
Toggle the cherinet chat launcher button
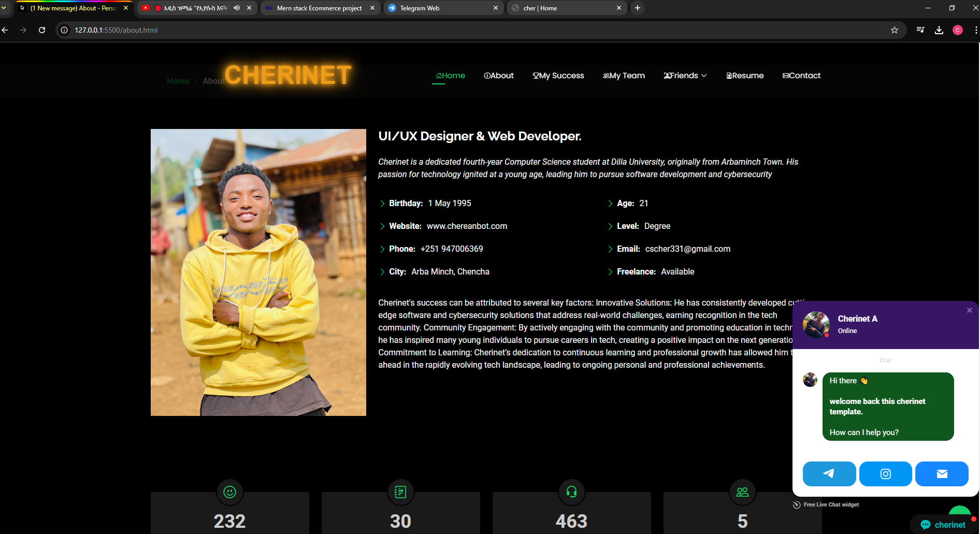pos(944,524)
